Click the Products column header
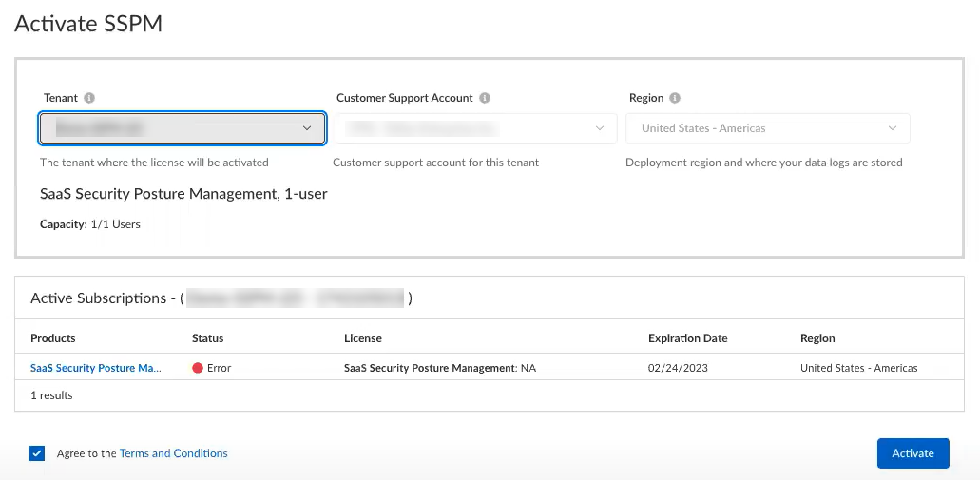The width and height of the screenshot is (980, 480). pyautogui.click(x=53, y=338)
